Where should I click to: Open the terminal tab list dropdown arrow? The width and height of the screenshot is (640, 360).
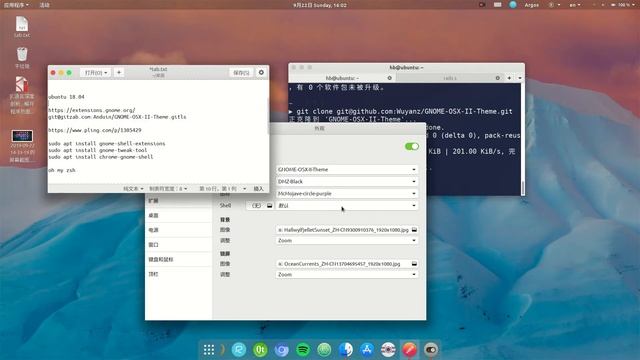tap(520, 78)
